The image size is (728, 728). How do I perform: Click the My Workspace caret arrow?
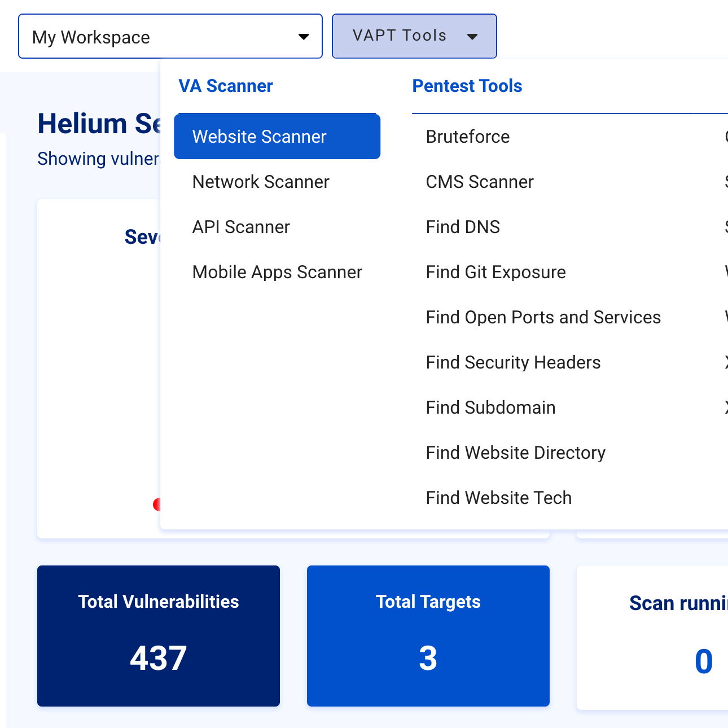(304, 37)
